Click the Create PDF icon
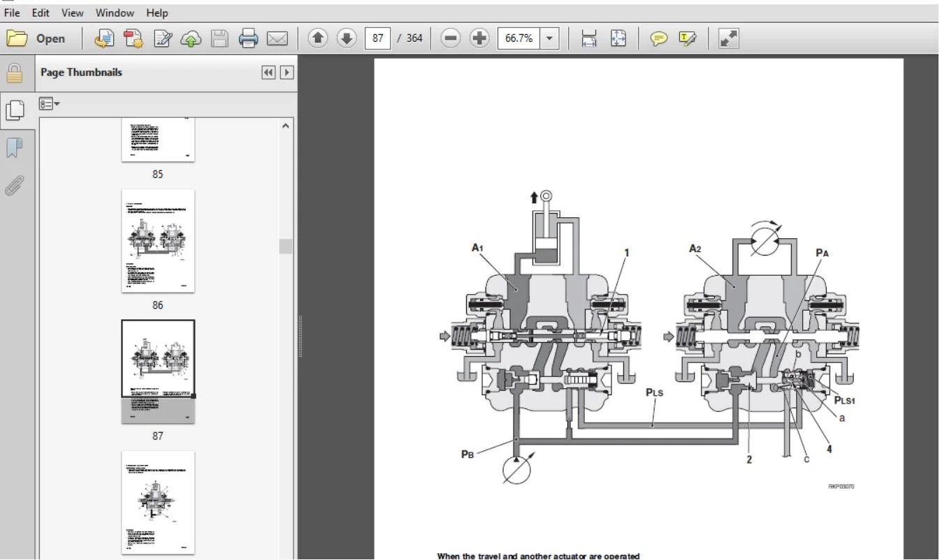This screenshot has width=942, height=560. click(x=104, y=38)
